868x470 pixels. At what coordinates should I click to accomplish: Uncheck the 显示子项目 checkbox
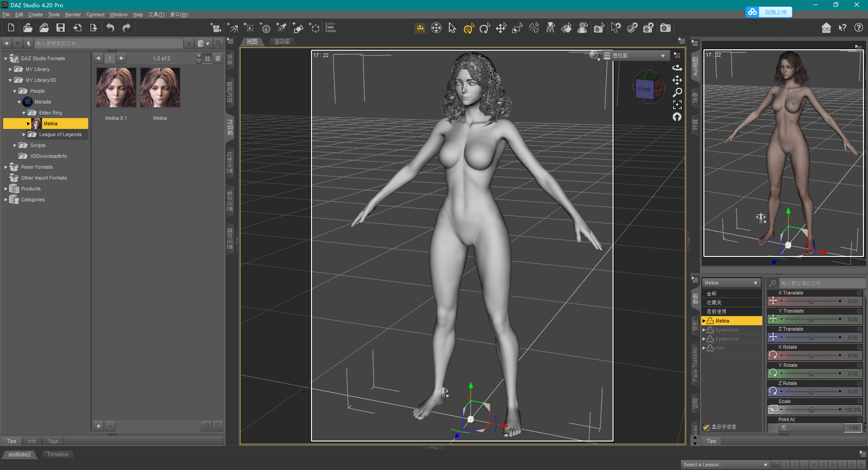click(x=706, y=427)
